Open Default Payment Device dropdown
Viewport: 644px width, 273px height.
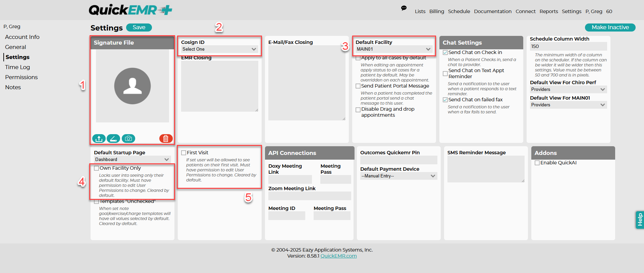399,176
